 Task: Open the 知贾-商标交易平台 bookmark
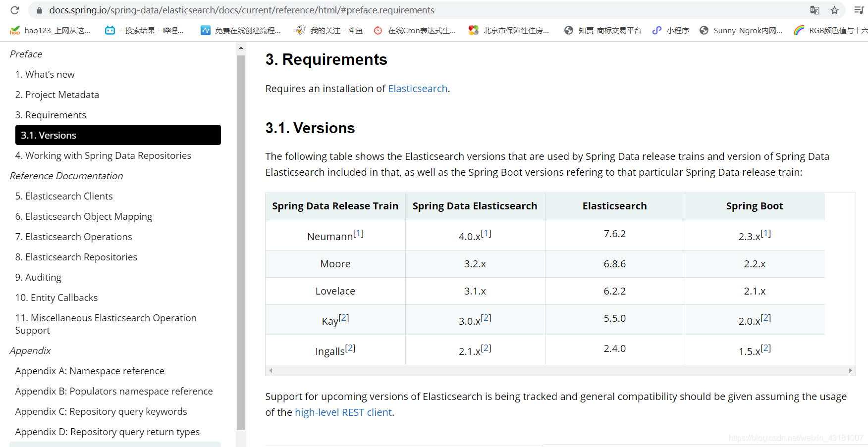pyautogui.click(x=602, y=30)
